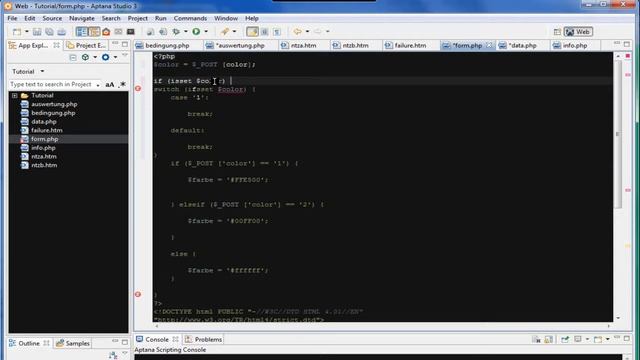This screenshot has width=640, height=360.
Task: Open the File menu
Action: click(x=12, y=18)
